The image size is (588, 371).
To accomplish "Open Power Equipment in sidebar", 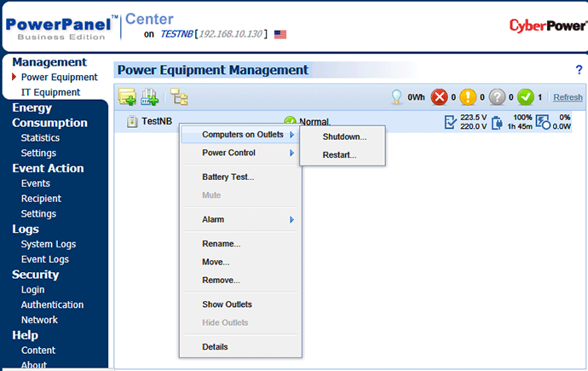I will [x=60, y=78].
